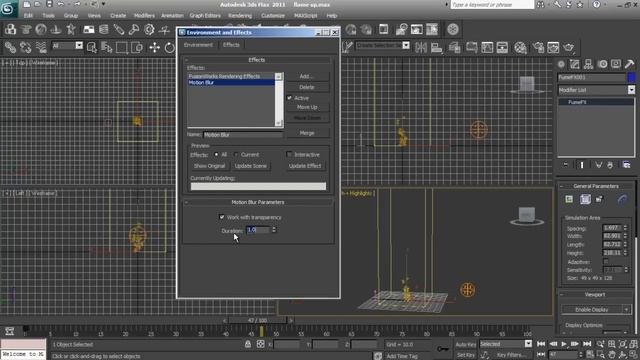Open the named selection sets dropdown
The width and height of the screenshot is (640, 360).
tap(406, 45)
